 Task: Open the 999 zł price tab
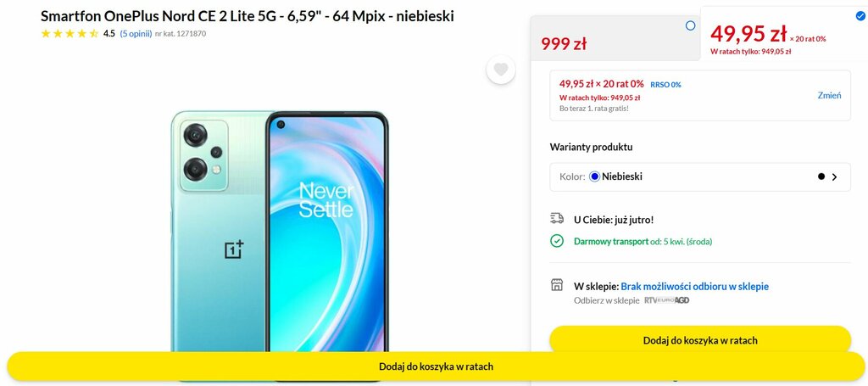pos(615,37)
